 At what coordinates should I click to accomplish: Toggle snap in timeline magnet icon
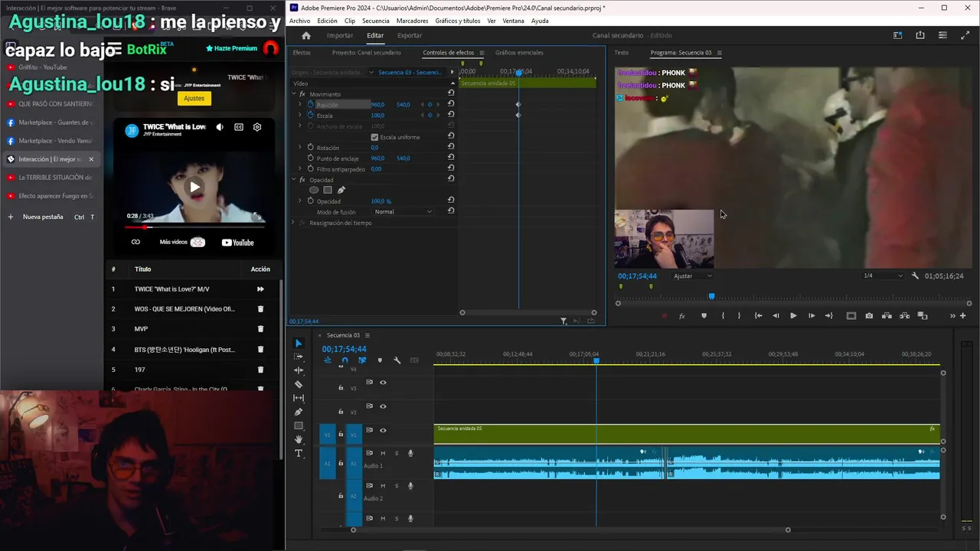[x=345, y=360]
